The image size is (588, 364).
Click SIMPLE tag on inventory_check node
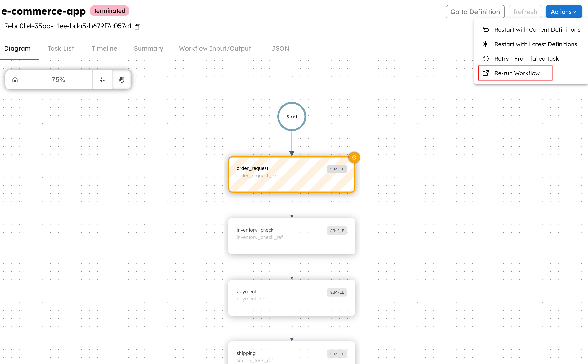pos(337,231)
